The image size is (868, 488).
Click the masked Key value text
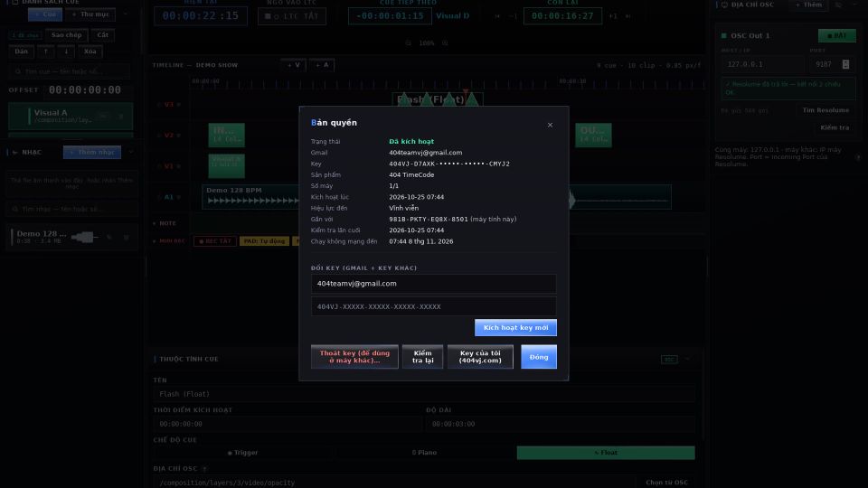coord(449,164)
